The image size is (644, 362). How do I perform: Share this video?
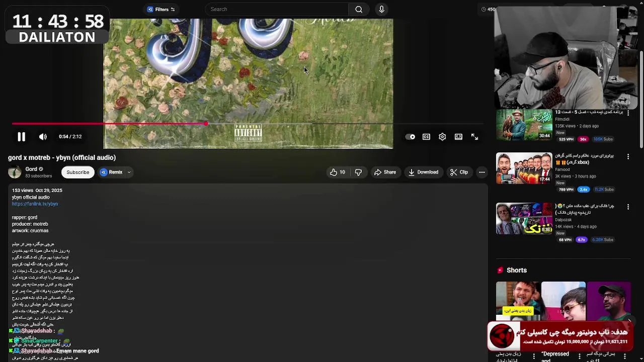385,172
